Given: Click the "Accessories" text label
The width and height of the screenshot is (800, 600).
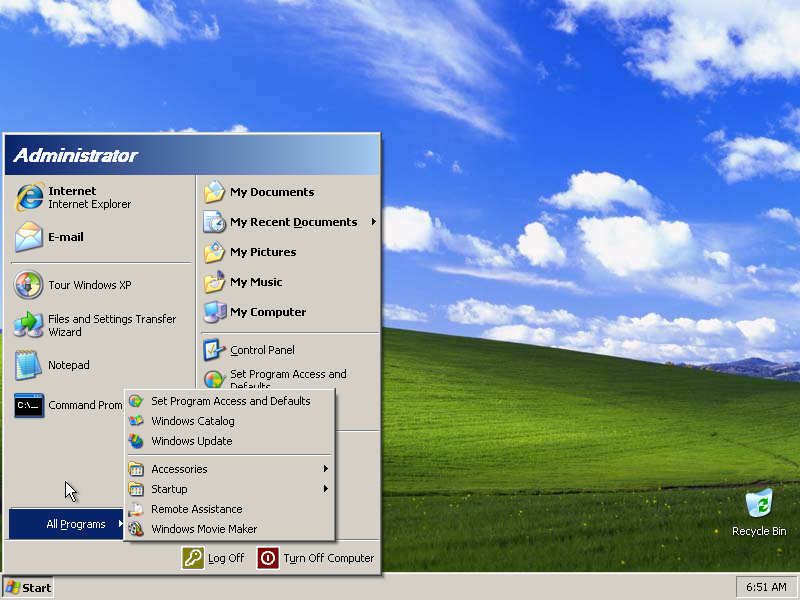Looking at the screenshot, I should pyautogui.click(x=179, y=469).
